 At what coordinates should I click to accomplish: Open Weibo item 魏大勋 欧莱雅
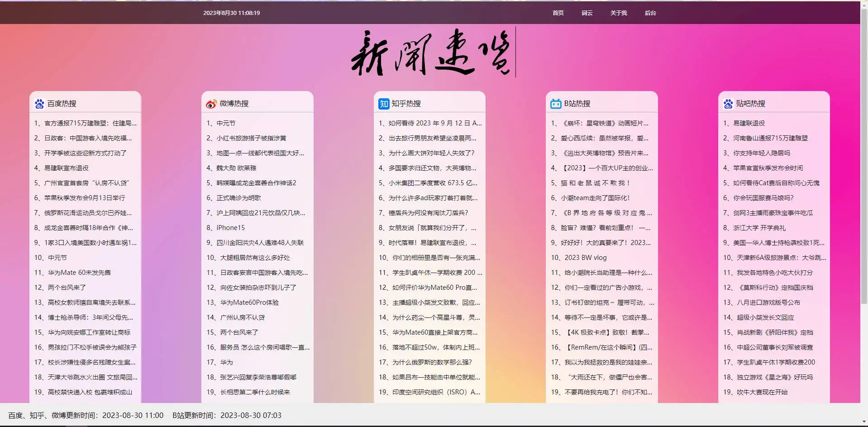231,168
